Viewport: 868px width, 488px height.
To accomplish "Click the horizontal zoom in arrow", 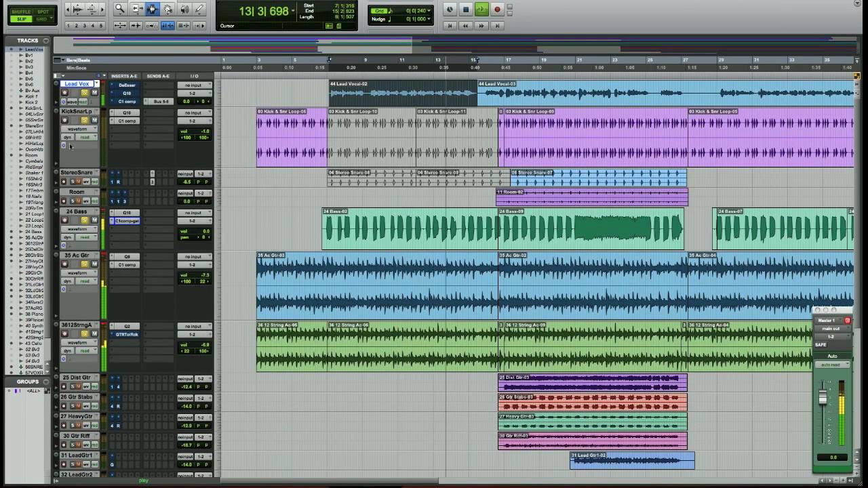I will (102, 9).
